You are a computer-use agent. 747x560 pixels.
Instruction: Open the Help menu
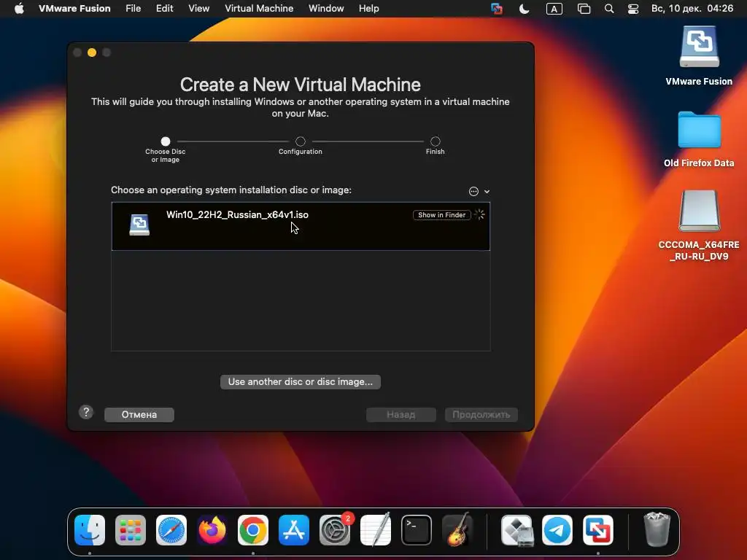coord(368,9)
